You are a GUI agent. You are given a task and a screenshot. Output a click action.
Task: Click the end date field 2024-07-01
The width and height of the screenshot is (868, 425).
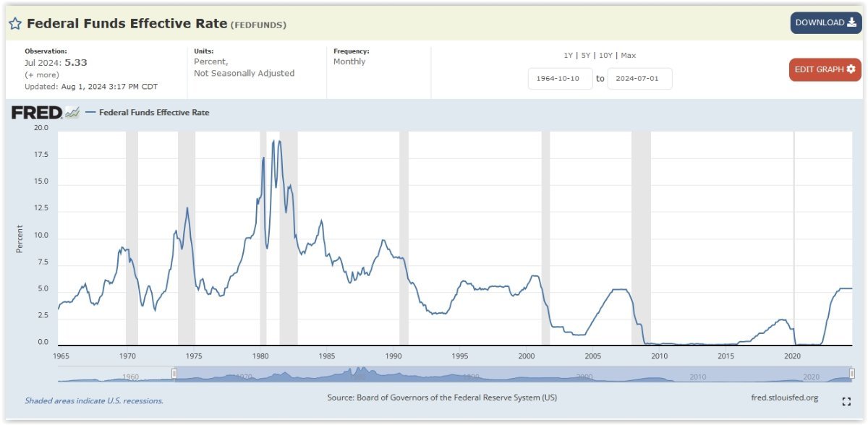coord(639,79)
